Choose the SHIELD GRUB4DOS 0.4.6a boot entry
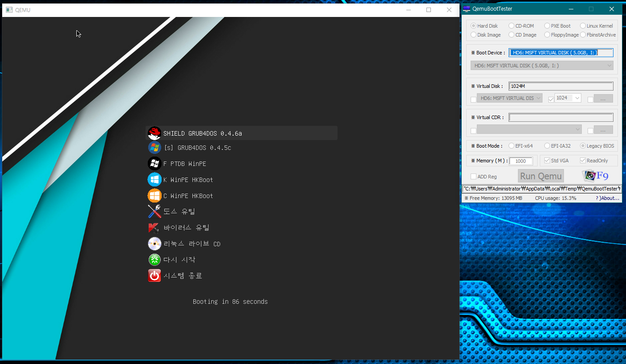 (x=242, y=133)
